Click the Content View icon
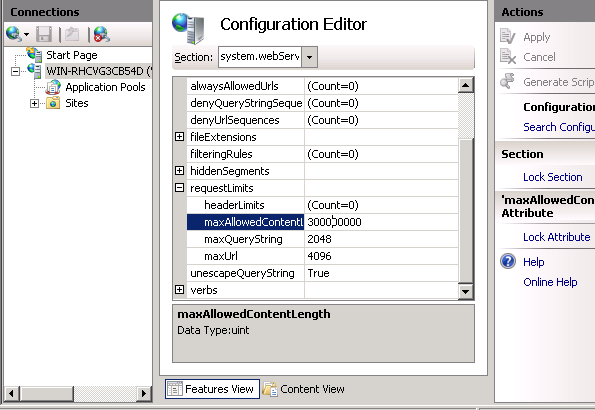595x410 pixels. point(270,389)
